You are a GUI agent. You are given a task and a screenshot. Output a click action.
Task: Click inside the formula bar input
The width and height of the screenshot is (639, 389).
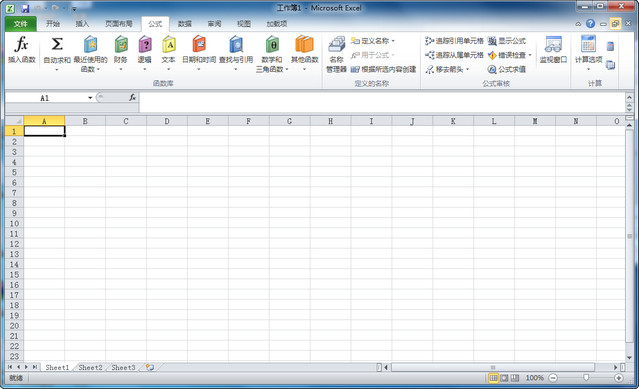coord(382,102)
